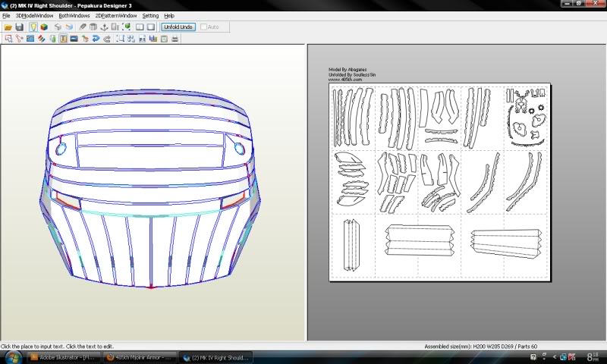The width and height of the screenshot is (607, 364).
Task: Toggle the light bulb lighting icon
Action: 33,27
